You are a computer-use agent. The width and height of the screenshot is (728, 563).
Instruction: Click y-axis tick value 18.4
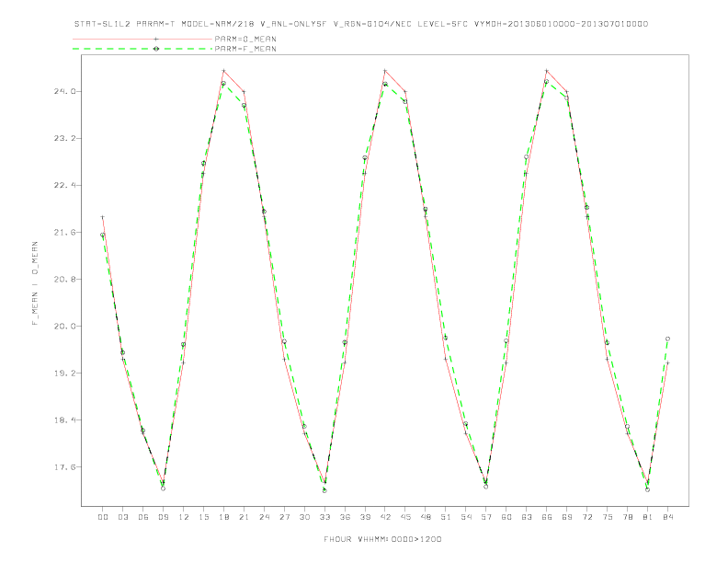pyautogui.click(x=64, y=419)
